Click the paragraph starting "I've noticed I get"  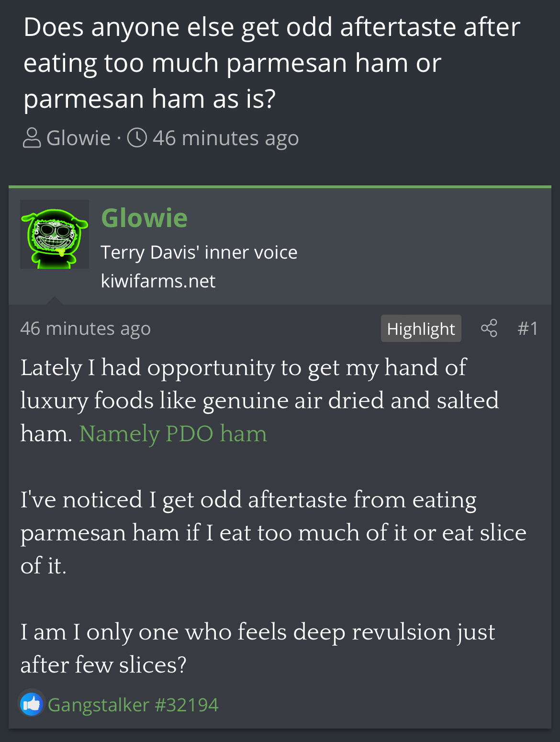tap(273, 532)
